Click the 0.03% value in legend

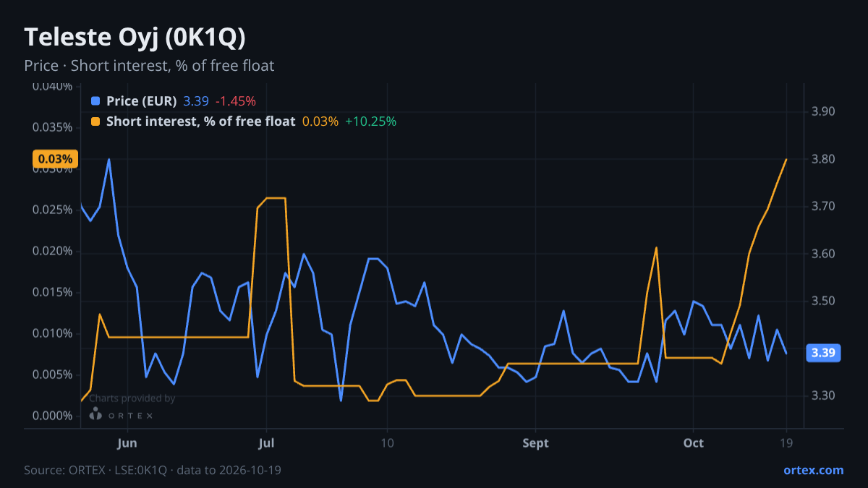[x=320, y=121]
